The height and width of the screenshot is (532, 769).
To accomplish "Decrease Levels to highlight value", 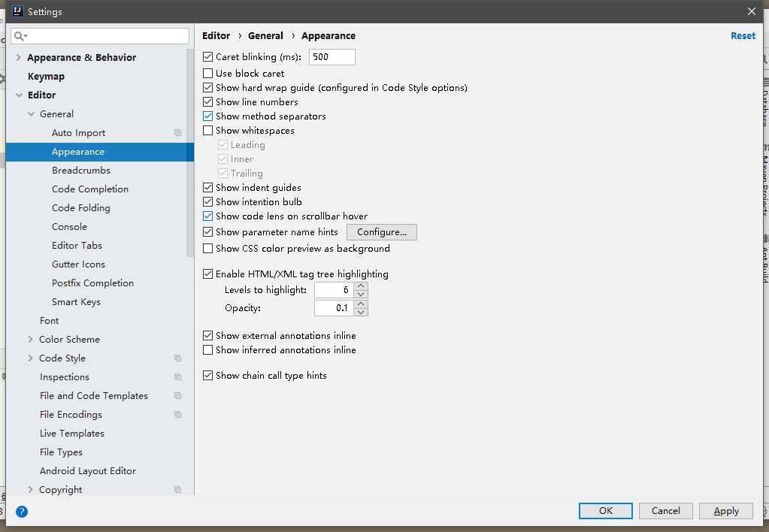I will click(x=361, y=295).
